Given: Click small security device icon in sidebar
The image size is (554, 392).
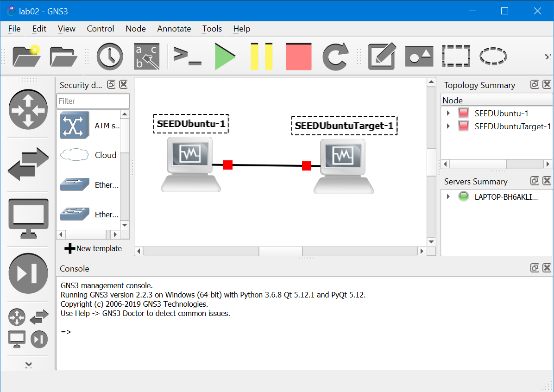Looking at the screenshot, I should (39, 339).
